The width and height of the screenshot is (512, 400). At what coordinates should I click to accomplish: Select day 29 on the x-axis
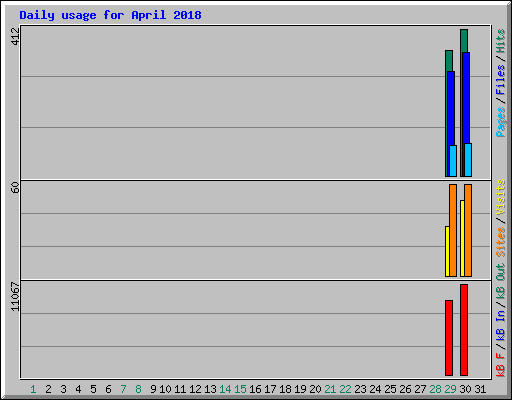point(450,389)
